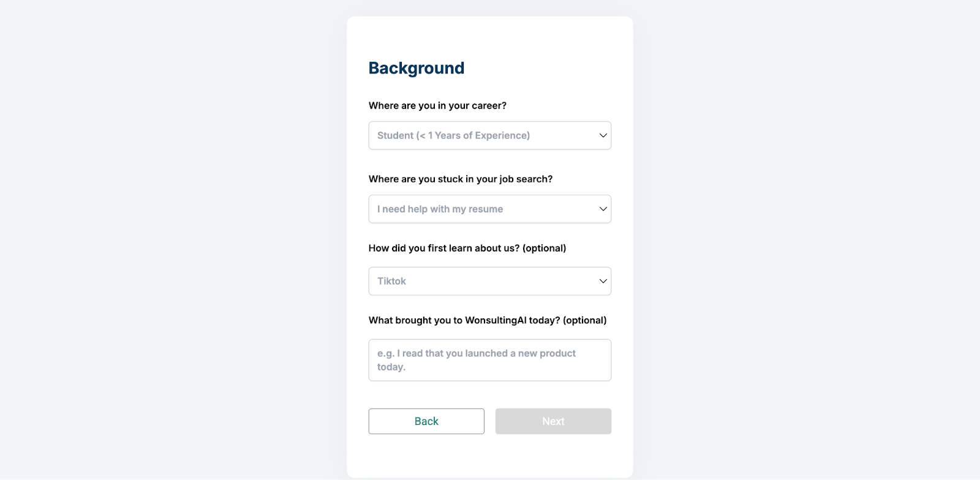
Task: Click the "Background" heading
Action: tap(416, 68)
